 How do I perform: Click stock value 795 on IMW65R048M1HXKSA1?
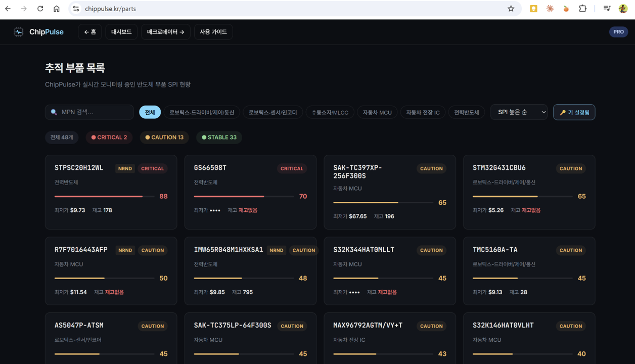coord(248,292)
